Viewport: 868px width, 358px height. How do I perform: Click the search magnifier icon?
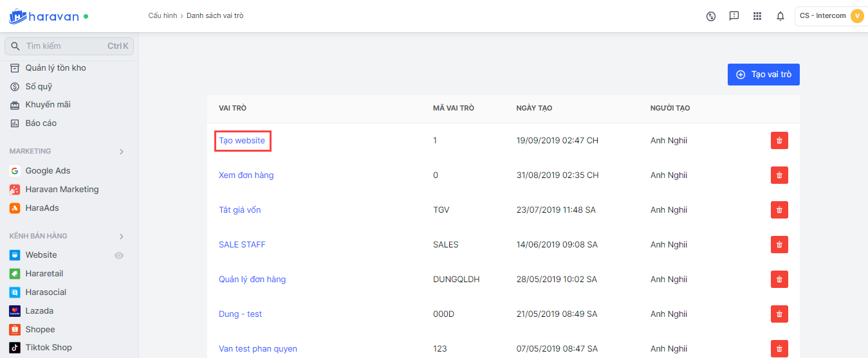[x=15, y=46]
